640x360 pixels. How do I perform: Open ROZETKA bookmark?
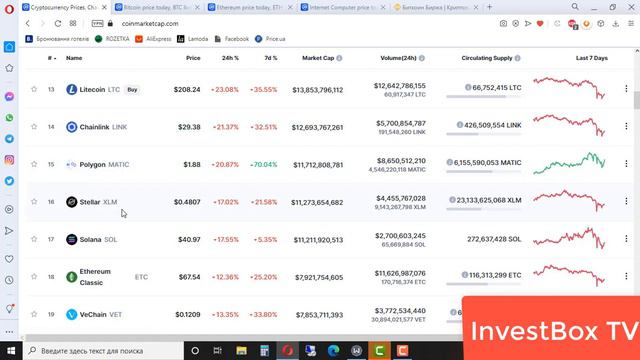(x=112, y=39)
